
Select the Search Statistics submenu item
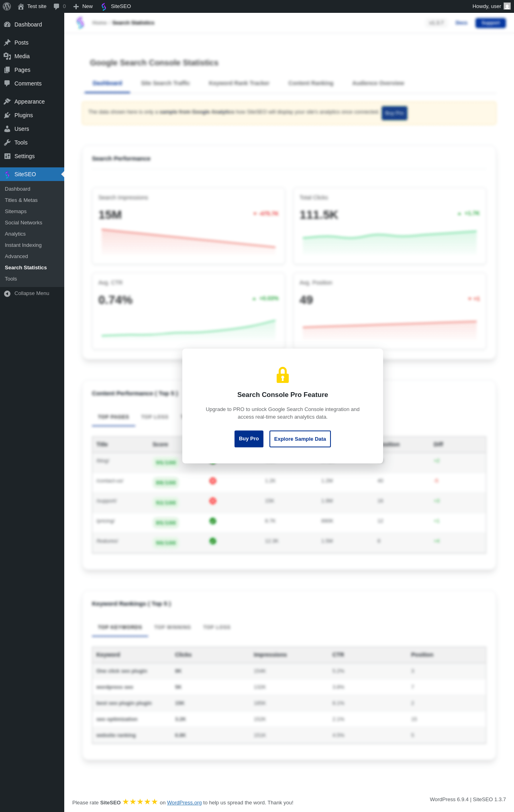click(26, 268)
